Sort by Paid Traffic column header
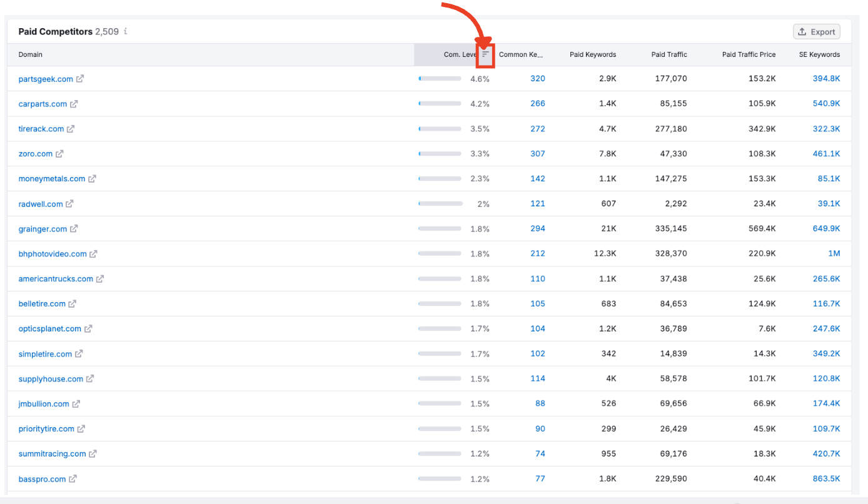This screenshot has height=504, width=868. point(669,55)
